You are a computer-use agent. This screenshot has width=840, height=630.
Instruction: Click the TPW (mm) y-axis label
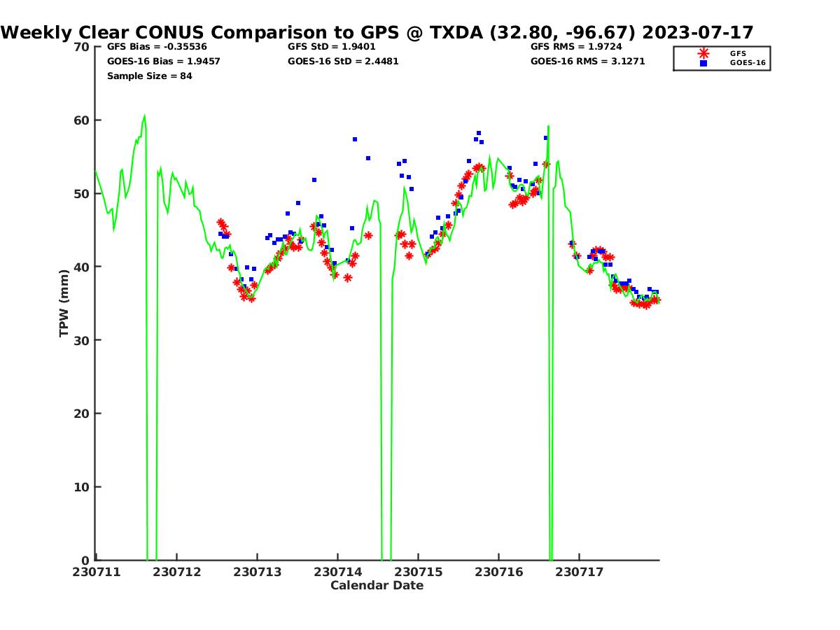(64, 303)
